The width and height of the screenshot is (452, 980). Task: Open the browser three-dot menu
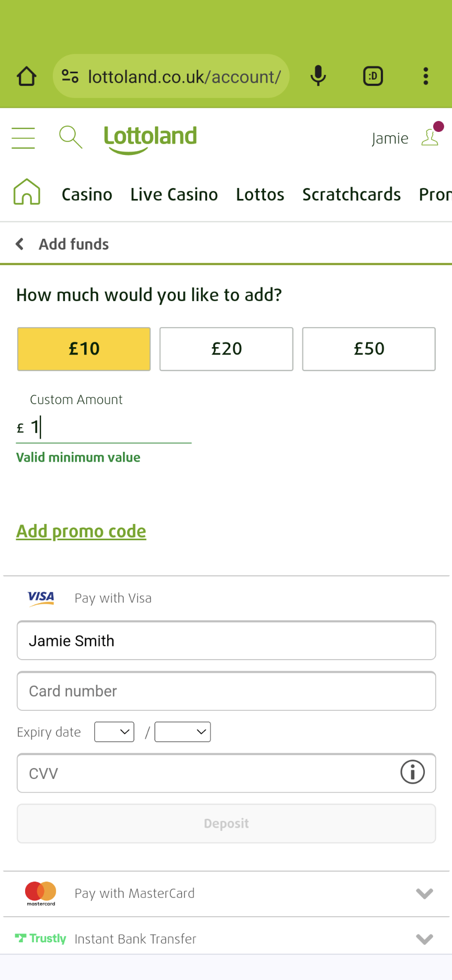coord(426,76)
